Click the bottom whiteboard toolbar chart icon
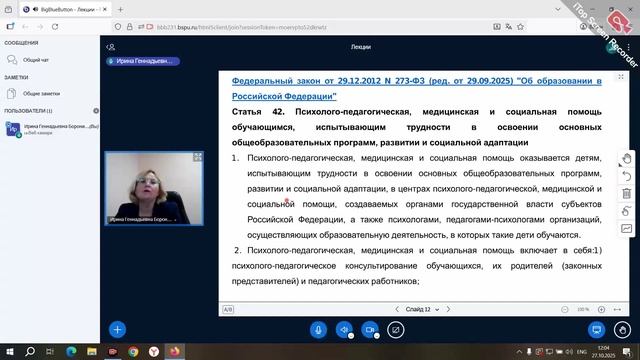The width and height of the screenshot is (640, 360). point(627,229)
